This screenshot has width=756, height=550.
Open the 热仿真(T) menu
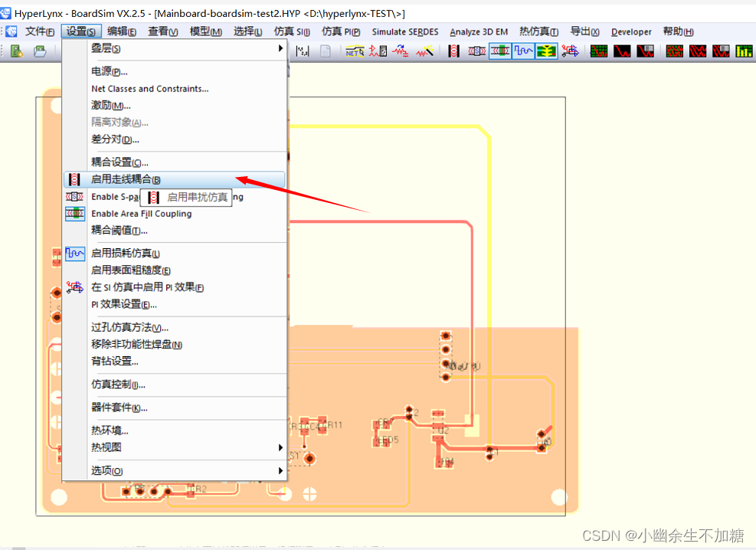[538, 32]
